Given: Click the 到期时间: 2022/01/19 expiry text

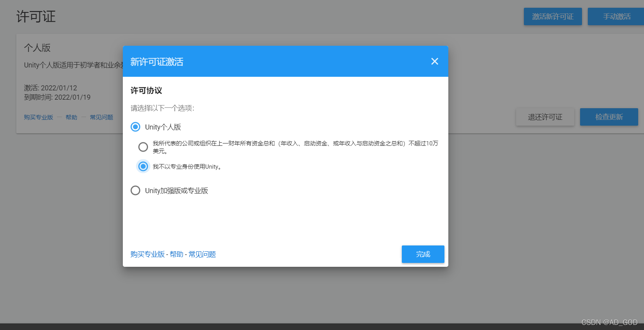Looking at the screenshot, I should click(57, 97).
